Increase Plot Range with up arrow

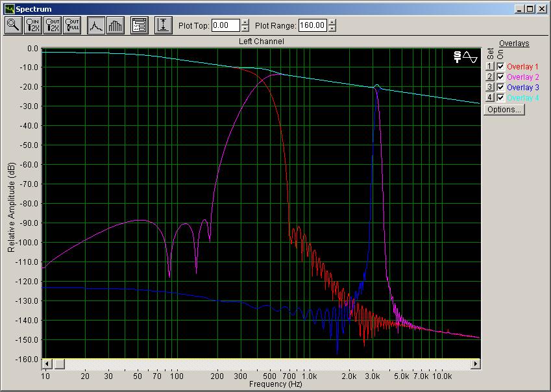[332, 22]
